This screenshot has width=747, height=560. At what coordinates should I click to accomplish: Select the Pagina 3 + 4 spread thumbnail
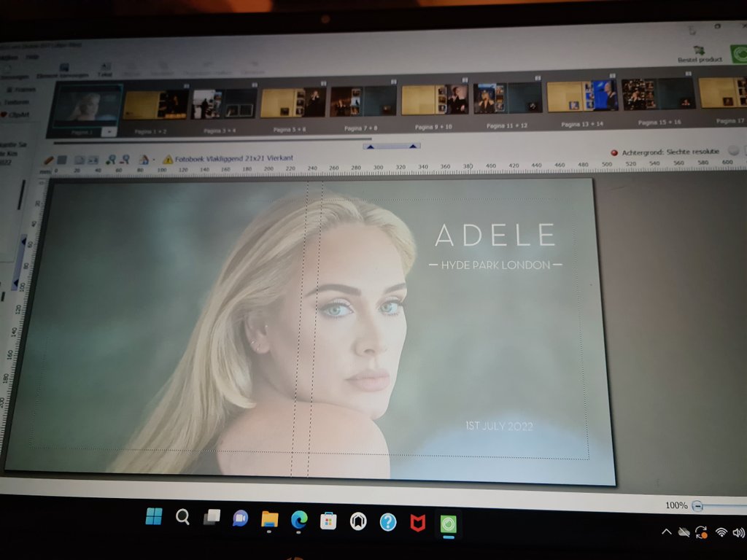tap(224, 104)
